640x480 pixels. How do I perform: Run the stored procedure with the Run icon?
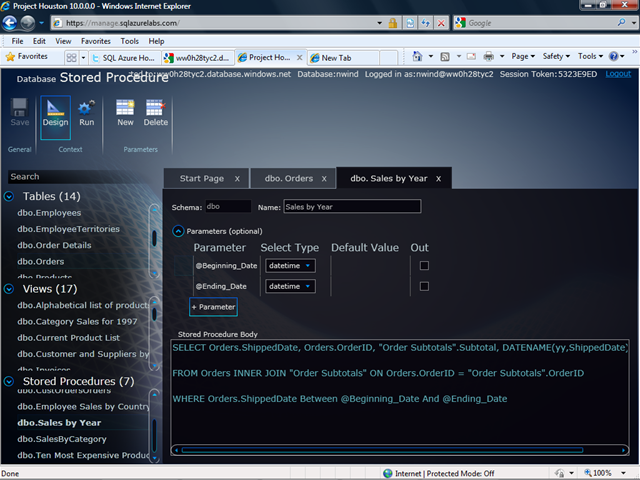pyautogui.click(x=87, y=108)
